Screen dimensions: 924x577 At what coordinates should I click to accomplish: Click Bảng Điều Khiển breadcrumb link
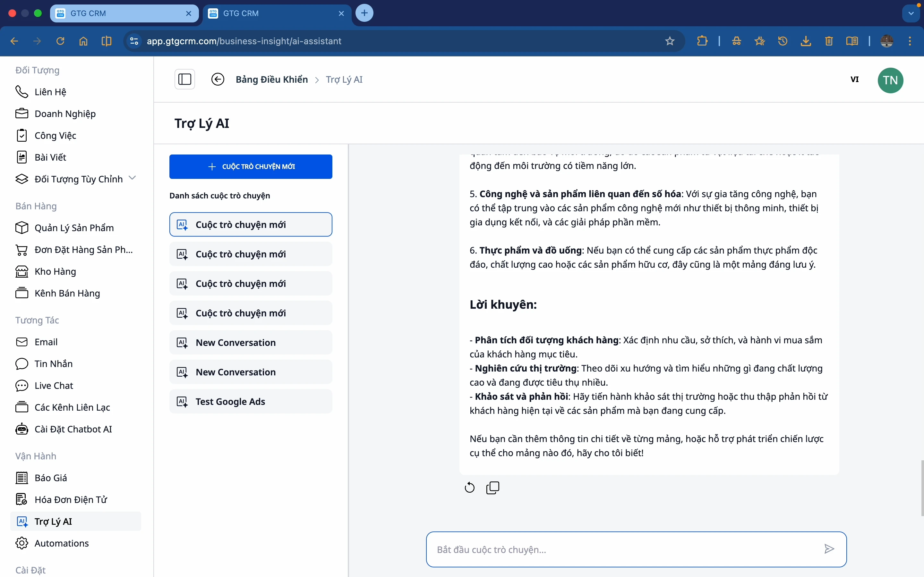(271, 79)
